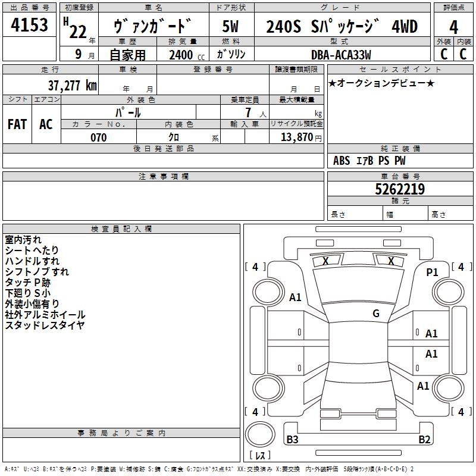Click shift type FAT
The width and height of the screenshot is (476, 476).
tap(17, 124)
